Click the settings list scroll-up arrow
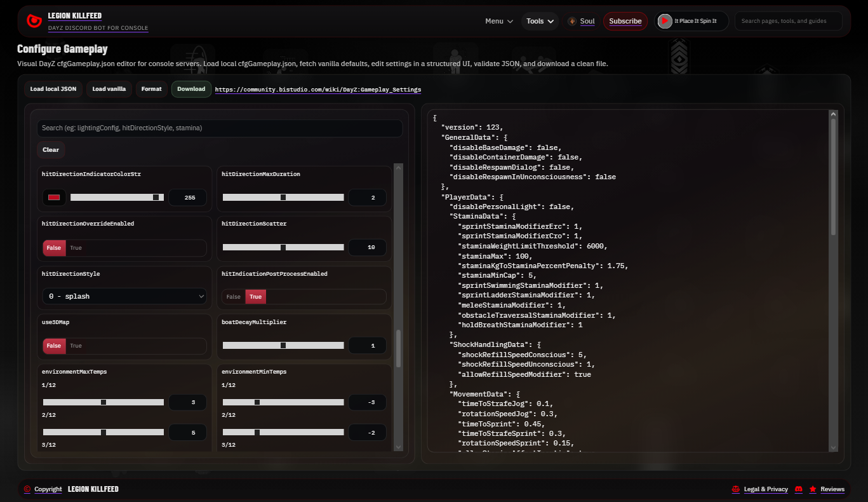Viewport: 868px width, 502px height. click(x=399, y=168)
